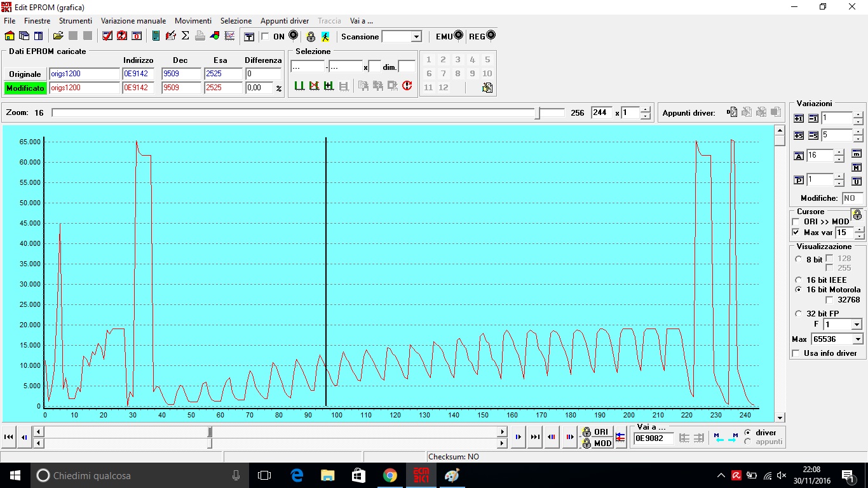868x488 pixels.
Task: Click the first Appunti driver notes icon
Action: coord(732,112)
